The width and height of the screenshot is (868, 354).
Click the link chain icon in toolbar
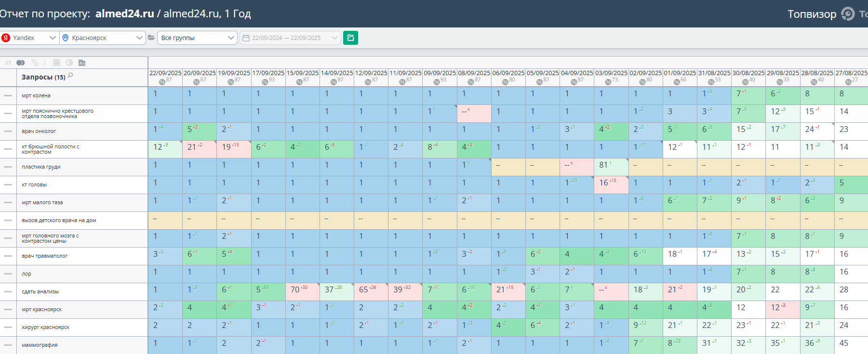(x=35, y=63)
